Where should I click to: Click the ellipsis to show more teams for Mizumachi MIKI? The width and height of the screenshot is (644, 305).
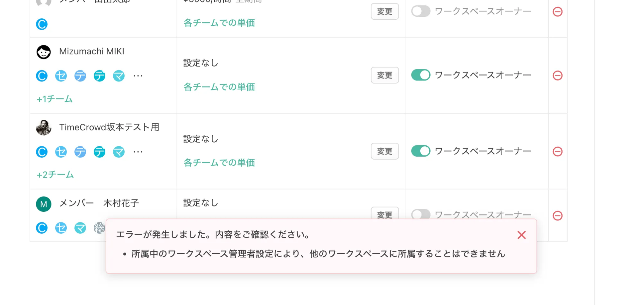tap(138, 76)
